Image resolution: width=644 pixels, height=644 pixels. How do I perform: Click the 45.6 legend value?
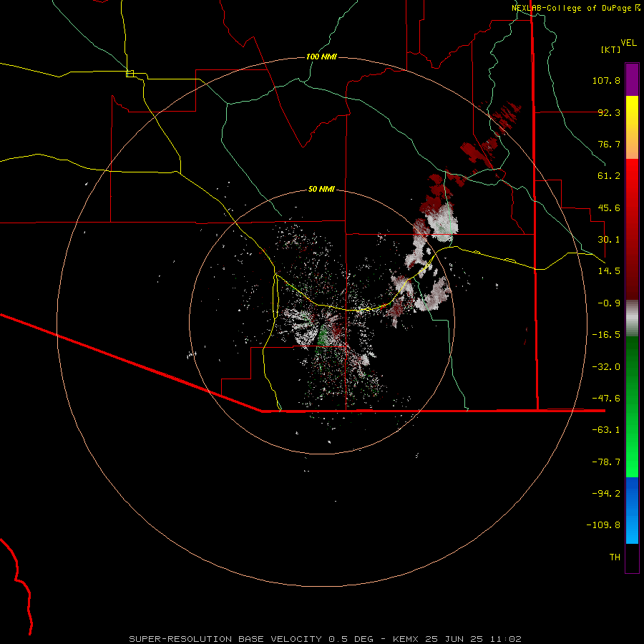pyautogui.click(x=609, y=208)
